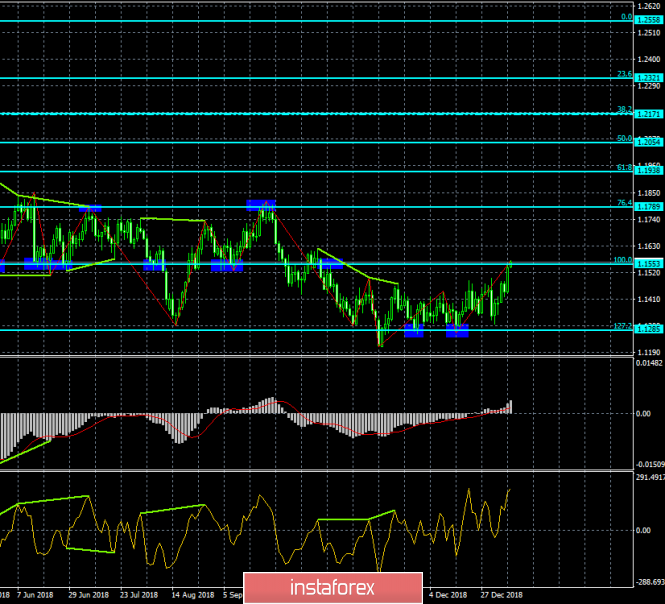The height and width of the screenshot is (604, 665).
Task: Click the 14 Aug 2018 date label
Action: click(x=193, y=593)
